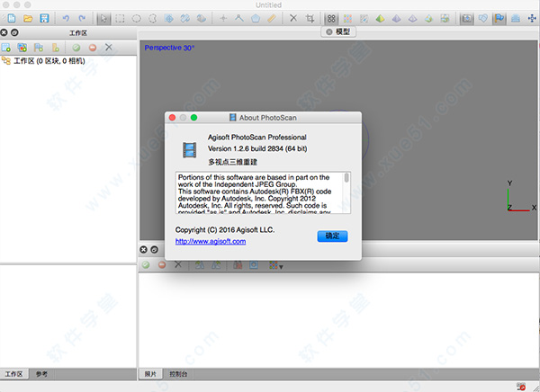This screenshot has height=392, width=540.
Task: Select the navigation arrow pointer tool
Action: [x=103, y=18]
